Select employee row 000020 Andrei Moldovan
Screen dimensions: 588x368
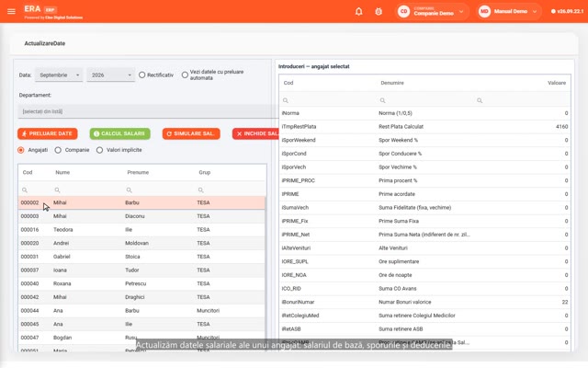141,243
